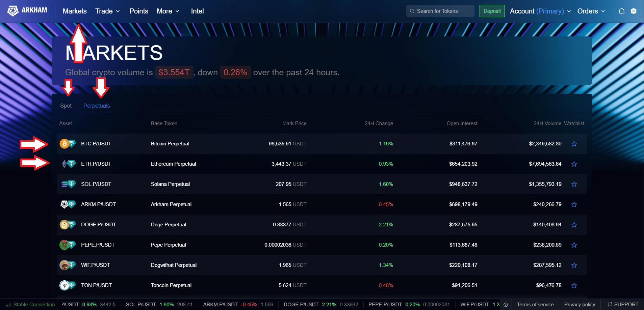This screenshot has height=310, width=644.
Task: Add BTC.P/USDT to watchlist star
Action: [x=574, y=144]
